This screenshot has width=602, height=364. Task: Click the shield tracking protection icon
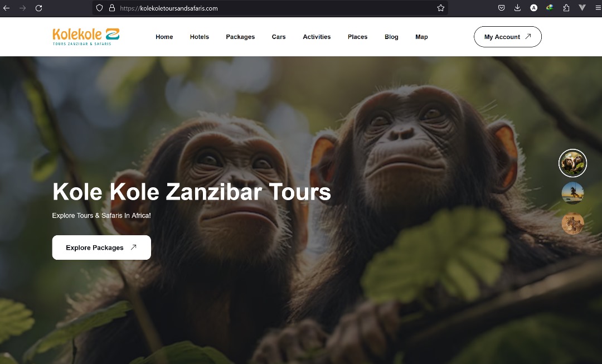[99, 8]
